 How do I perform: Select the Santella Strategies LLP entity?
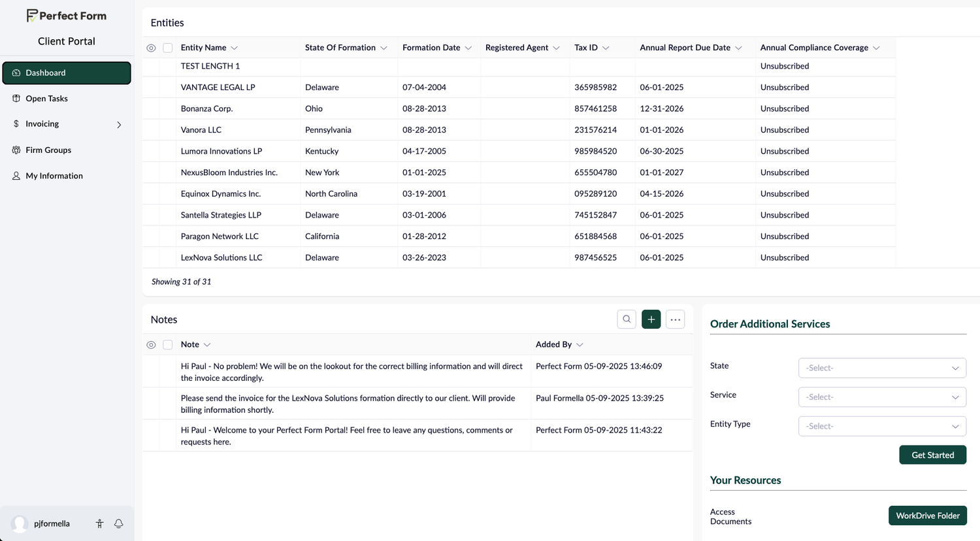(x=221, y=215)
